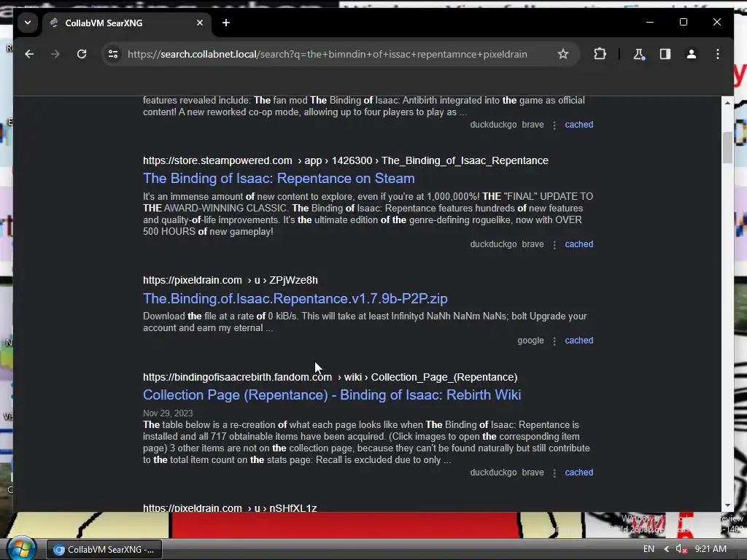This screenshot has width=747, height=560.
Task: Expand options dots beside google engine label
Action: click(x=554, y=341)
